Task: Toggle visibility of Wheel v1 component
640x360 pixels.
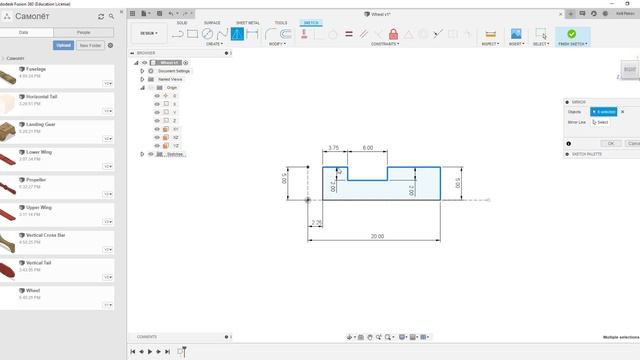Action: (144, 63)
